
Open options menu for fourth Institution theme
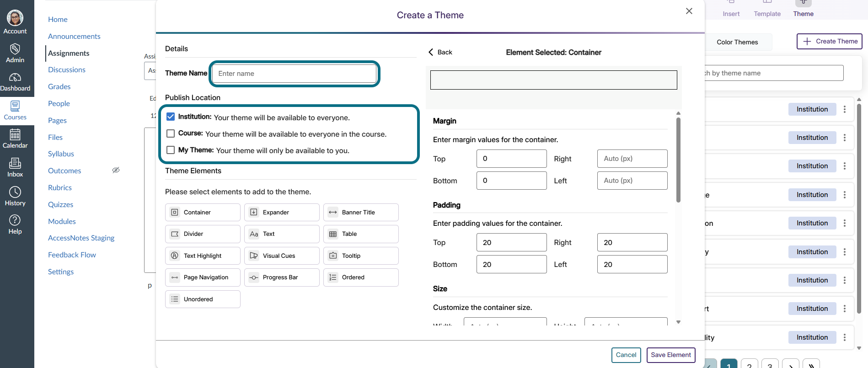pyautogui.click(x=845, y=195)
